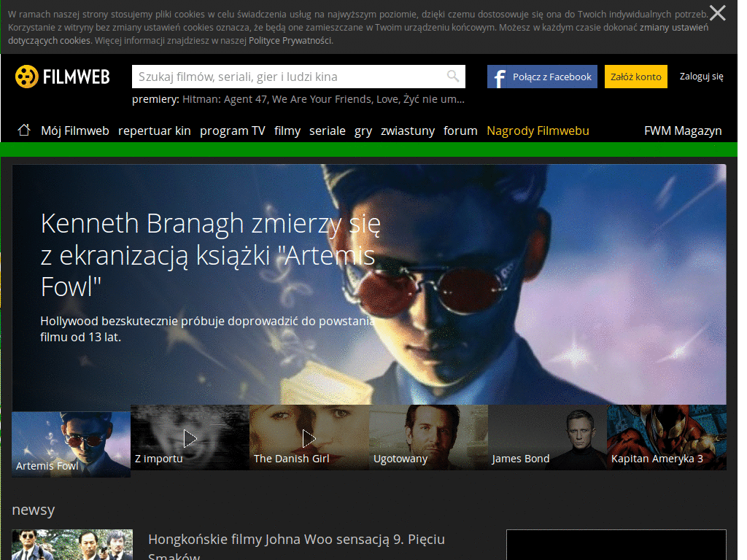747x560 pixels.
Task: Click the Filmweb logo
Action: 62,76
